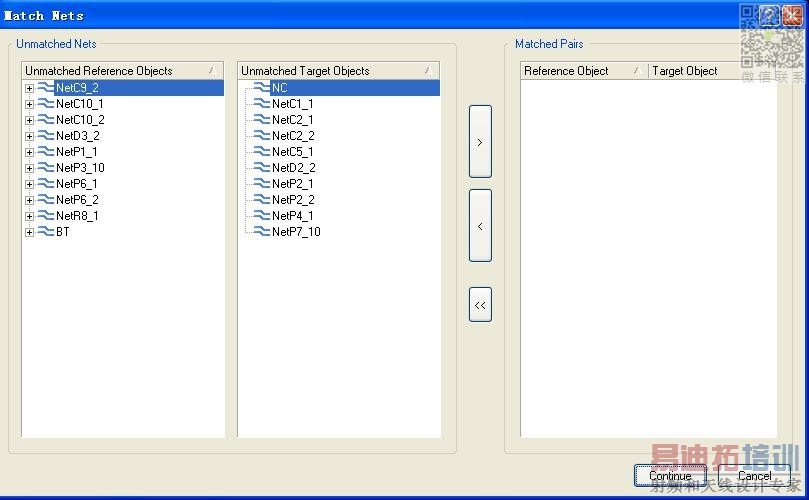
Task: Select the NetP7_10 target net
Action: click(296, 232)
